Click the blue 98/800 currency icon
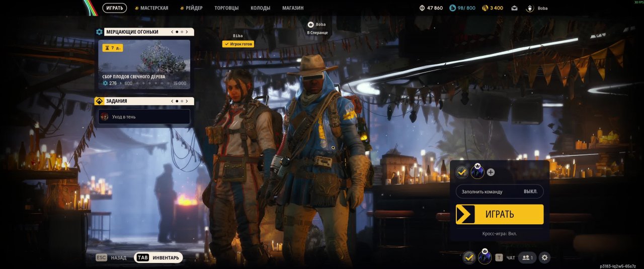 tap(452, 8)
